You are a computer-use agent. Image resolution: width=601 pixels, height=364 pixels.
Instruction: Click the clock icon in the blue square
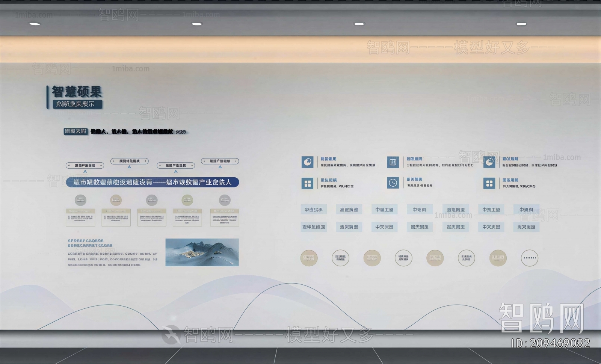point(393,183)
